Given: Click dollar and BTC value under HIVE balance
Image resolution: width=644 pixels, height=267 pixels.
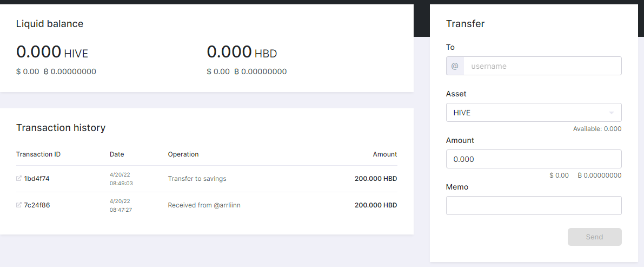Looking at the screenshot, I should [x=56, y=71].
